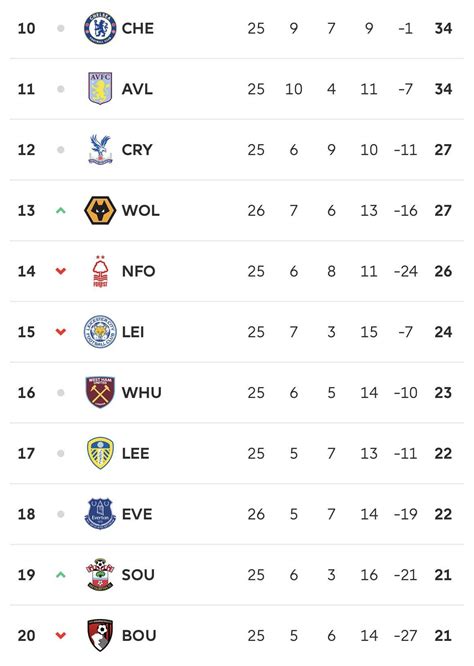Click Southampton green up-arrow indicator
The width and height of the screenshot is (474, 666).
[61, 575]
